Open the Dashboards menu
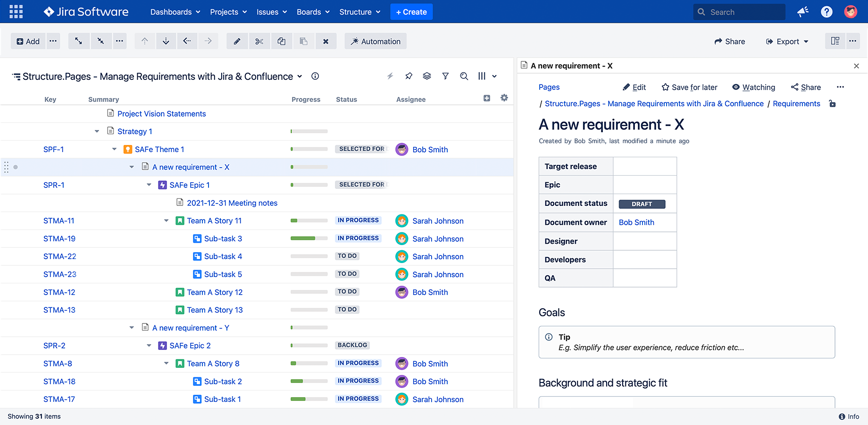The width and height of the screenshot is (868, 425). (175, 12)
